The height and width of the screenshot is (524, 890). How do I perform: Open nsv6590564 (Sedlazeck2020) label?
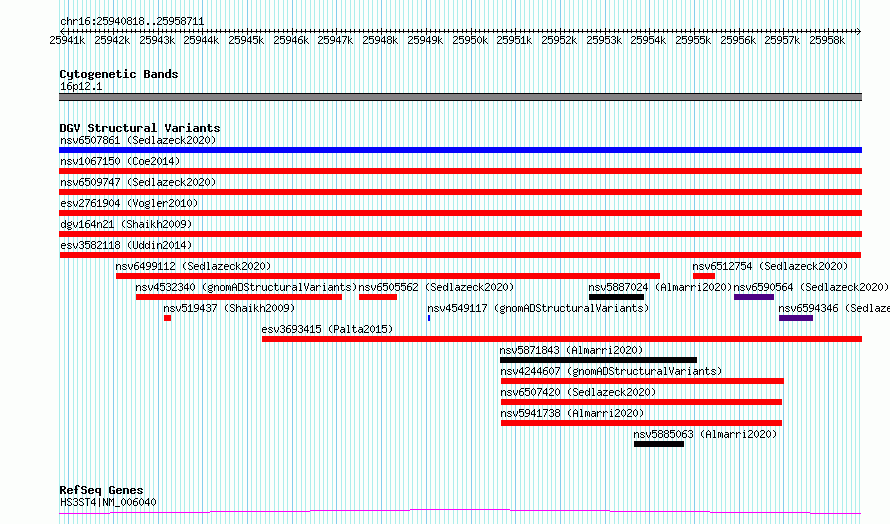[811, 287]
